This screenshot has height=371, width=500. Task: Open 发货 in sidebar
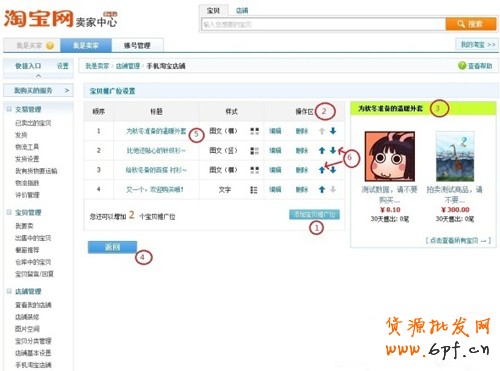[x=21, y=135]
